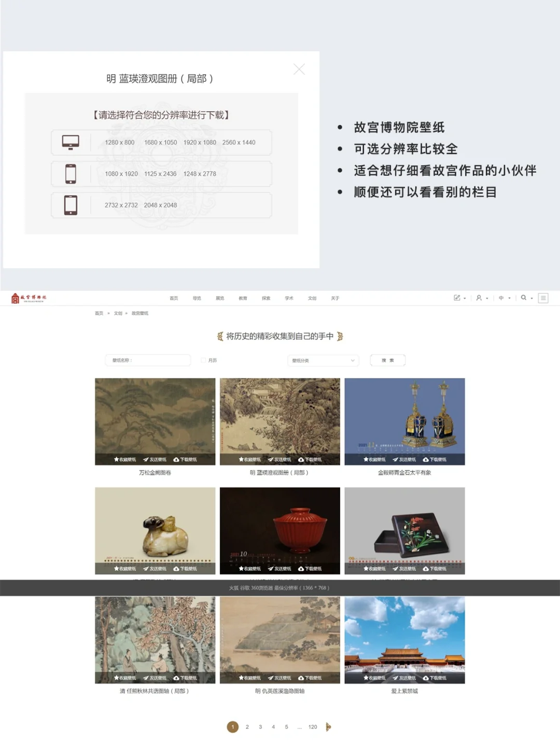Send the 明 仇英莲溪渔隐图轴 wallpaper

click(280, 678)
